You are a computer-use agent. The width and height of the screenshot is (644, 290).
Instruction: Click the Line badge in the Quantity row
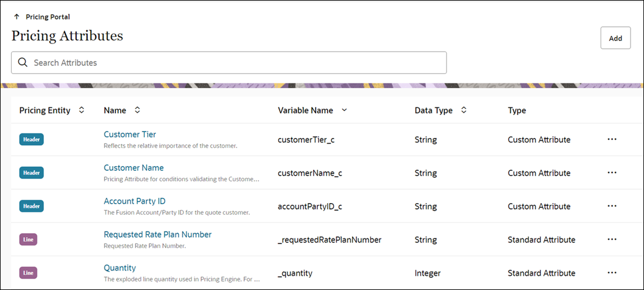click(28, 273)
